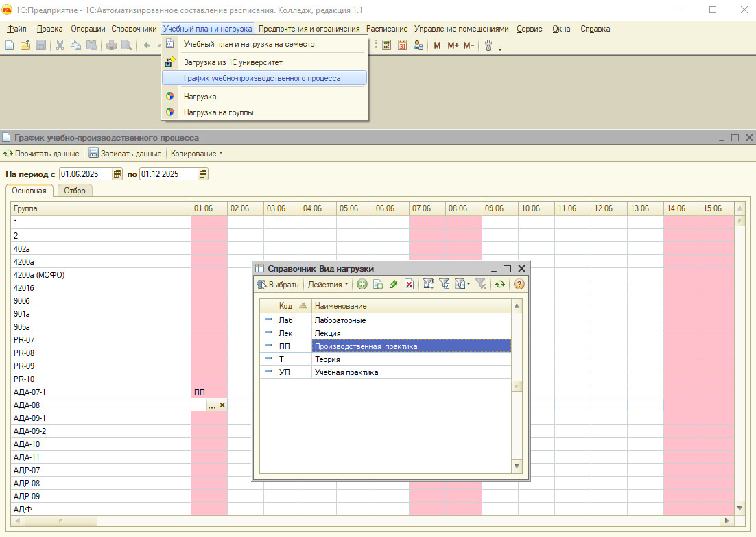
Task: Open the calculator icon in main toolbar
Action: click(x=387, y=45)
